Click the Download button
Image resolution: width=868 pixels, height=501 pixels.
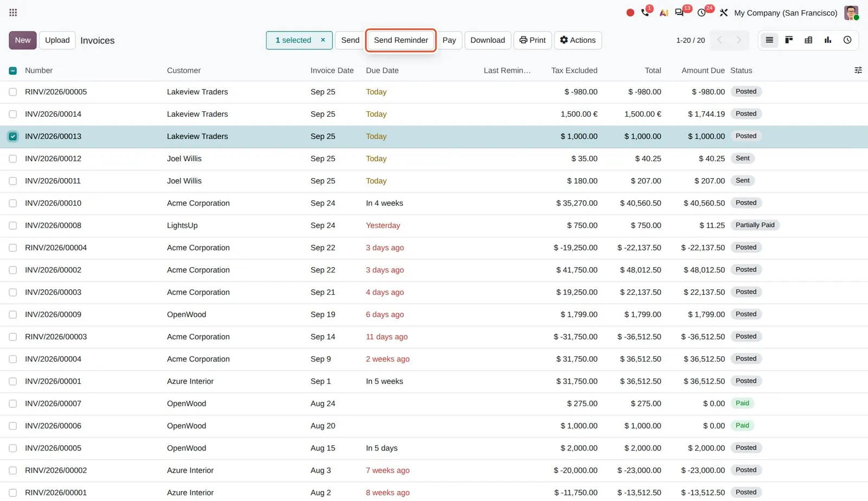(x=488, y=40)
